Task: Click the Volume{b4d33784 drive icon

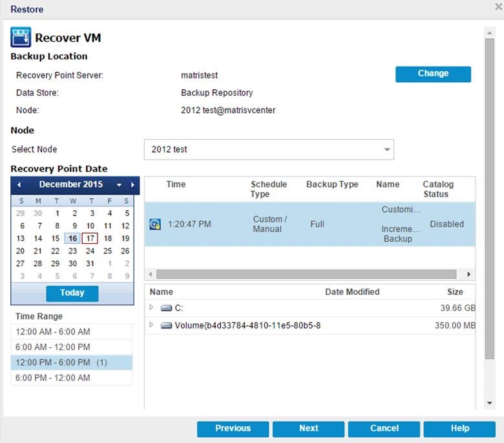Action: (166, 325)
